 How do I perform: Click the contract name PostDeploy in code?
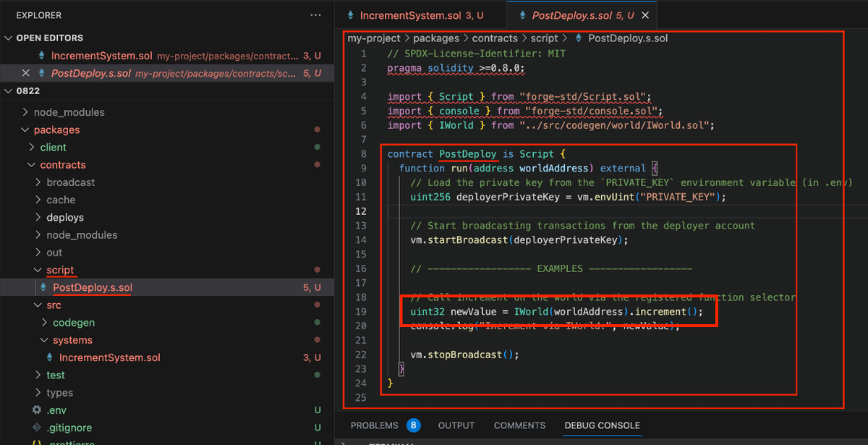tap(467, 153)
